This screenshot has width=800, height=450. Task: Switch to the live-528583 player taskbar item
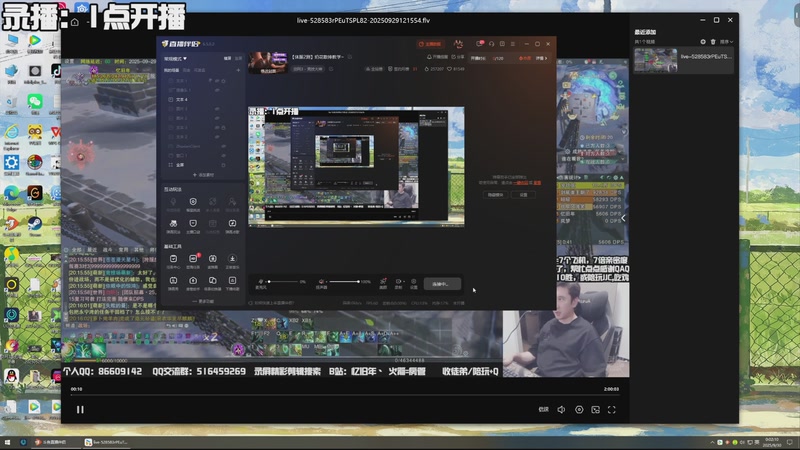[106, 442]
